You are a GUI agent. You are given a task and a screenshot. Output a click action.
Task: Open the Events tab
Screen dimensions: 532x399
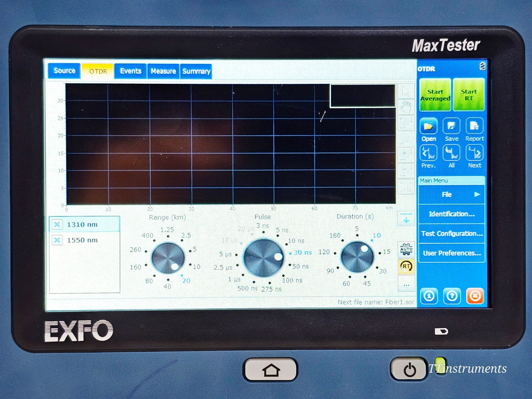click(x=131, y=71)
